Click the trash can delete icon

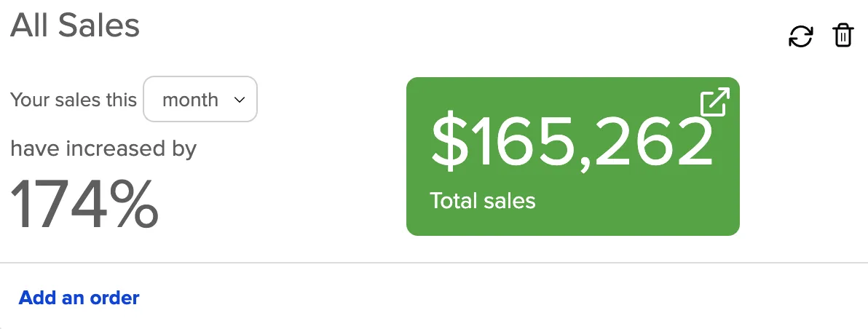(843, 36)
